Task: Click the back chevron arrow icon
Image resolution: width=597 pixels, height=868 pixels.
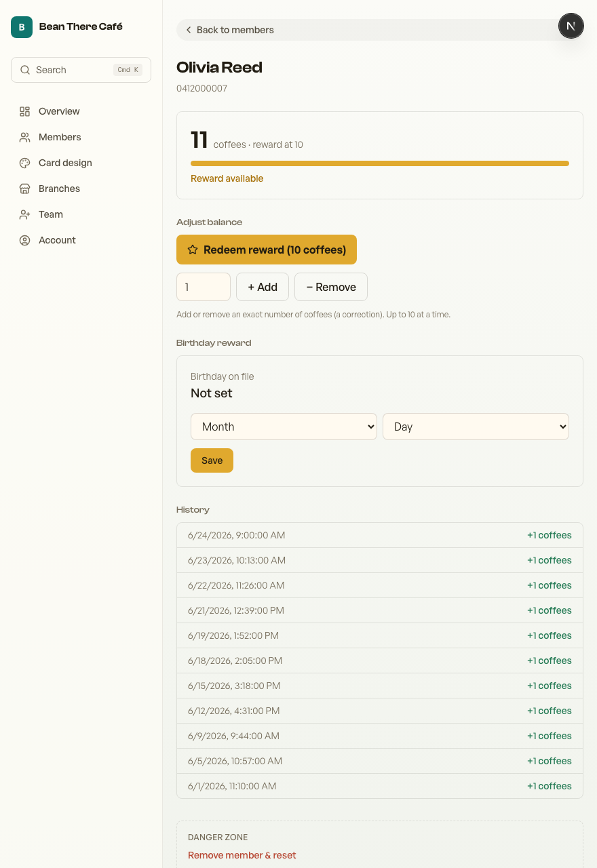Action: (189, 30)
